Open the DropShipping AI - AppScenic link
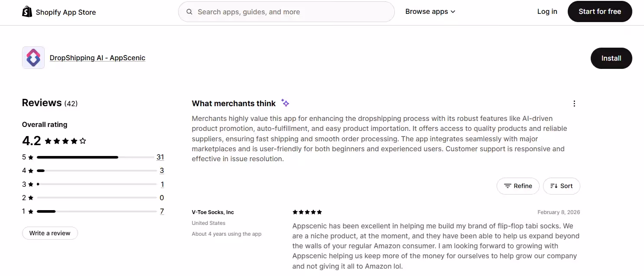644x276 pixels. tap(97, 58)
